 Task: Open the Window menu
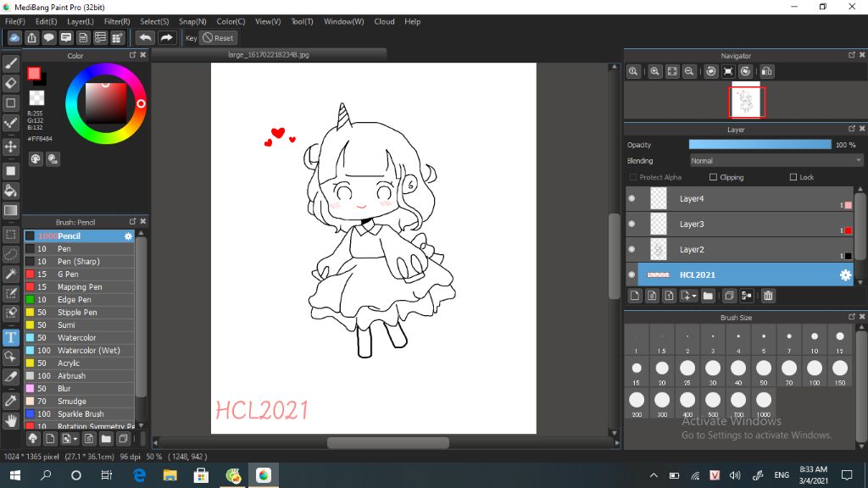[x=344, y=21]
